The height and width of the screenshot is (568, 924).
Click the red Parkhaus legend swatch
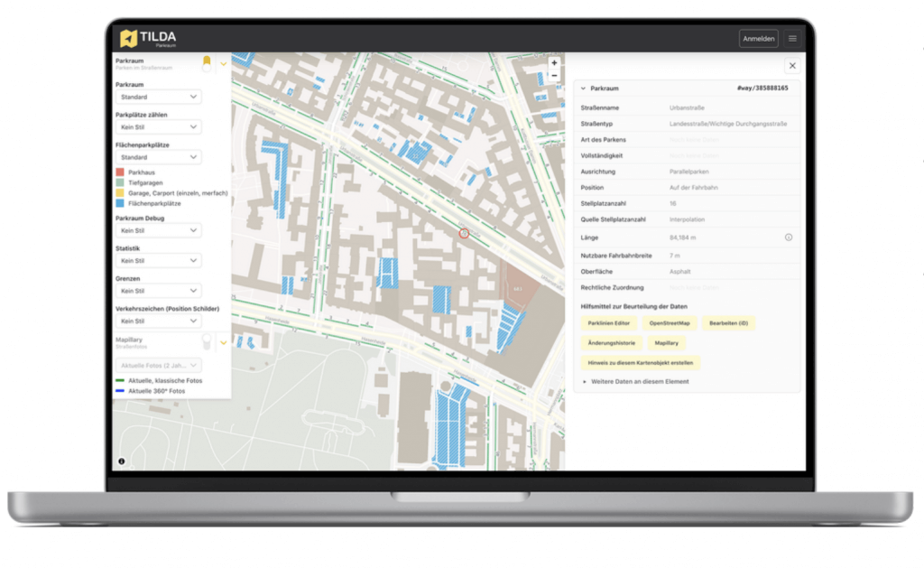[120, 172]
